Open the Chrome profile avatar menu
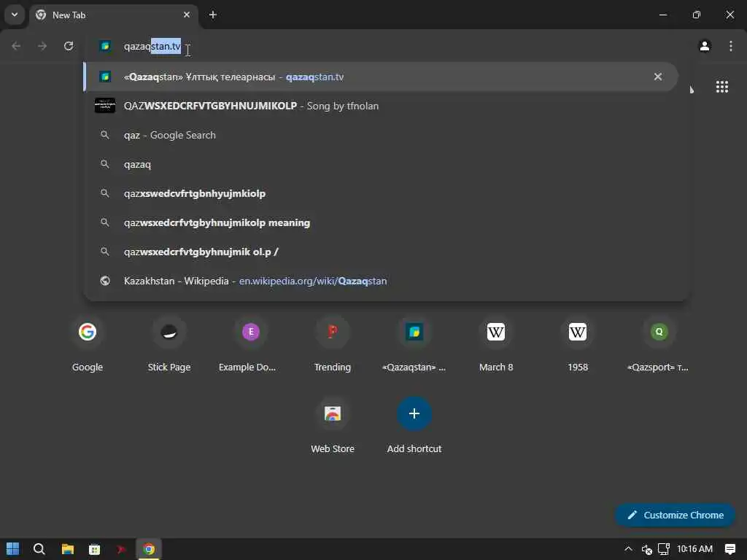 coord(705,46)
